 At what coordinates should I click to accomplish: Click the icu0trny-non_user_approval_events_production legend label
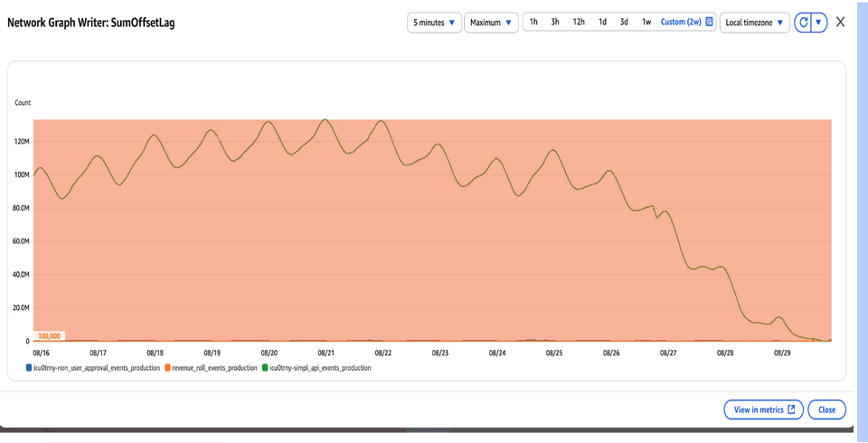coord(97,368)
